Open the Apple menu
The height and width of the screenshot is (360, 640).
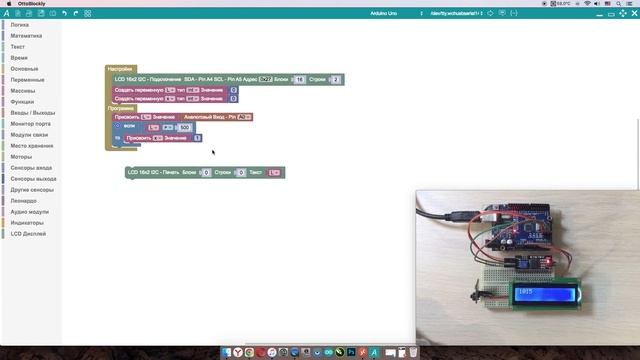click(8, 3)
